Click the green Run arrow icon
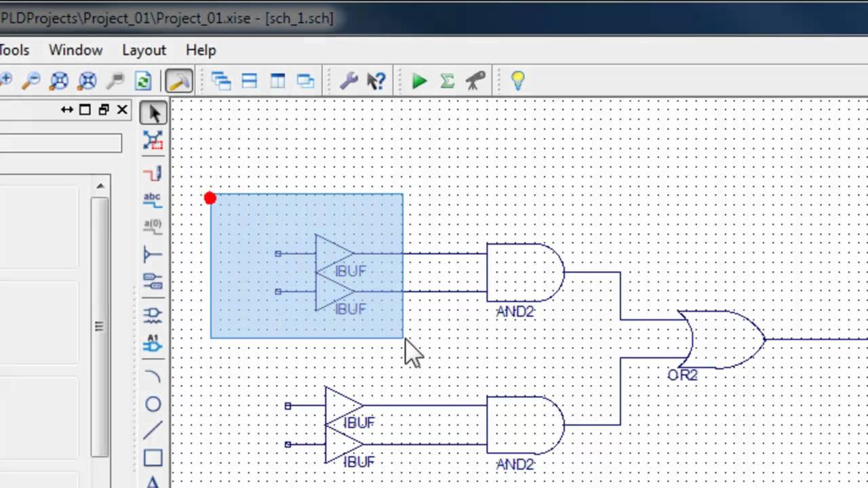The width and height of the screenshot is (868, 488). click(419, 81)
